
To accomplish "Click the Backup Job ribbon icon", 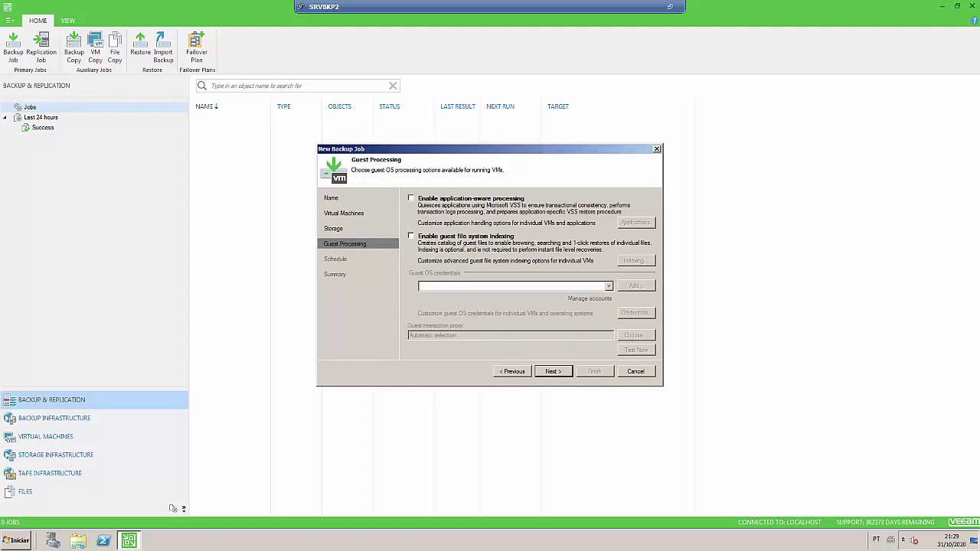I will coord(13,47).
